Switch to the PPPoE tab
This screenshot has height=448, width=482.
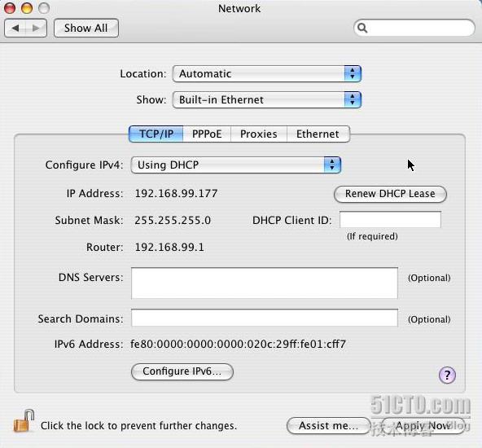pos(207,134)
